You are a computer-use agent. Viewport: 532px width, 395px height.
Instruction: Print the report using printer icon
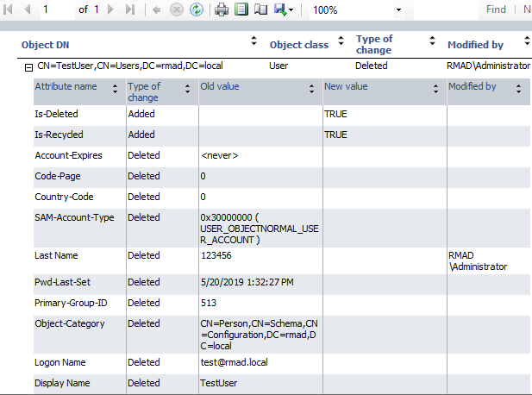(x=222, y=9)
